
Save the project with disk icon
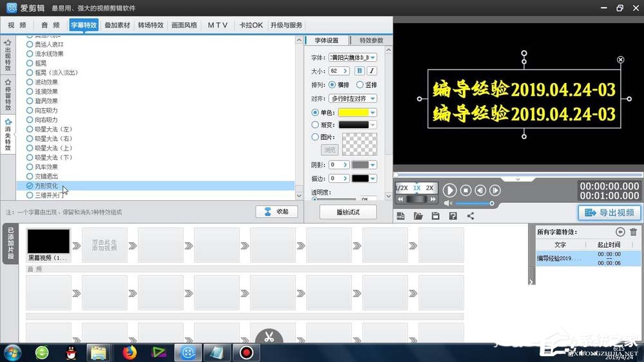pyautogui.click(x=435, y=216)
